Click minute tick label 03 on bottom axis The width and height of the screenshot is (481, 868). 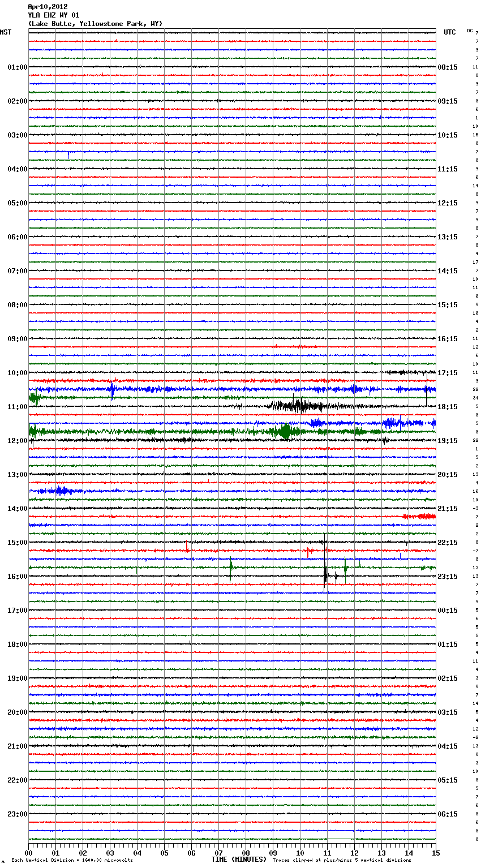pos(110,853)
